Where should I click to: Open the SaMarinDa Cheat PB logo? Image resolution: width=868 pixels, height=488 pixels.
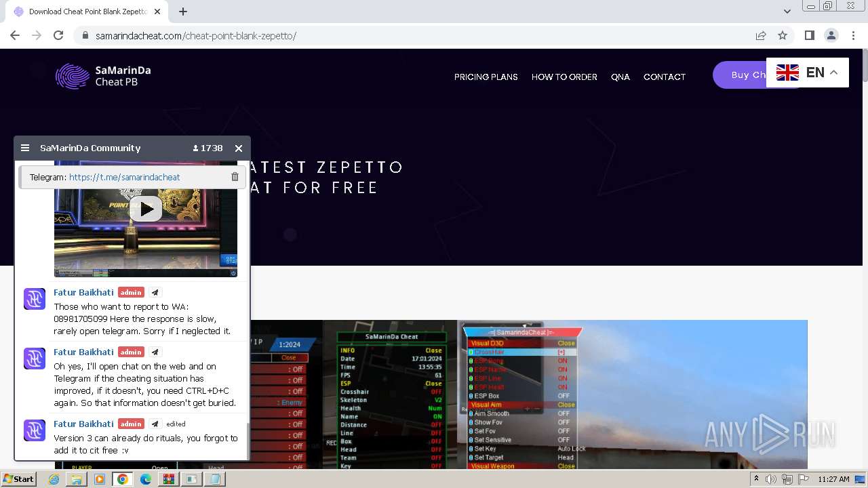(103, 76)
